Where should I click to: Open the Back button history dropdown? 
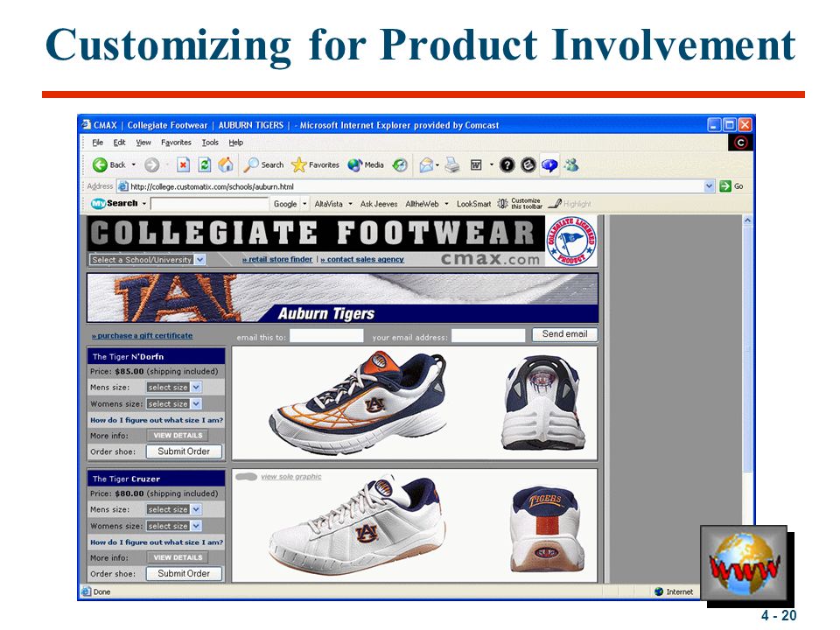tap(133, 165)
